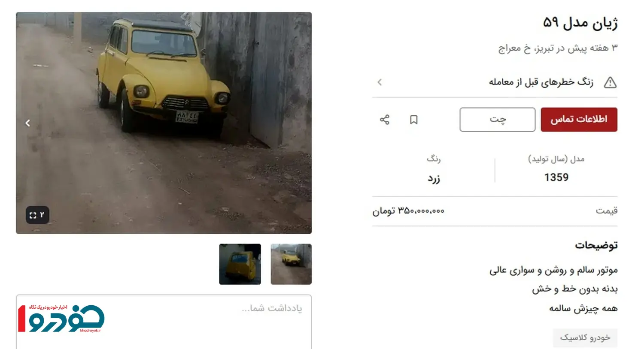Go to previous photo with left arrow

[x=28, y=123]
